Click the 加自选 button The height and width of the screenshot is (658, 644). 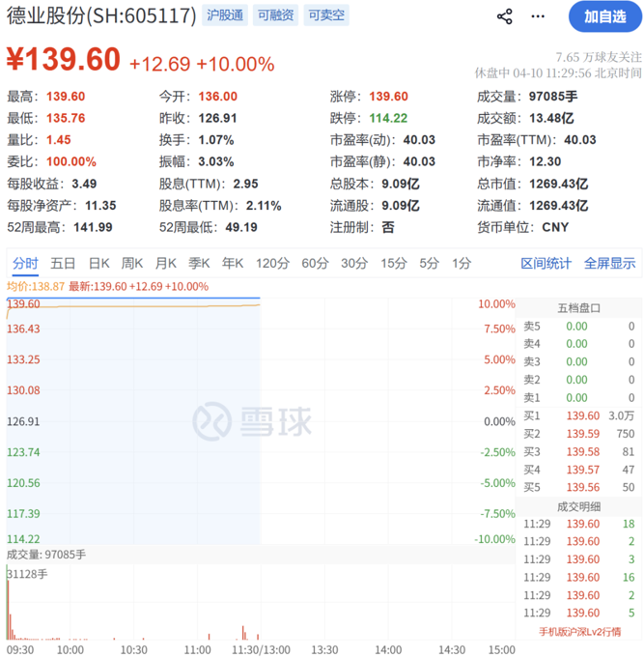point(603,16)
